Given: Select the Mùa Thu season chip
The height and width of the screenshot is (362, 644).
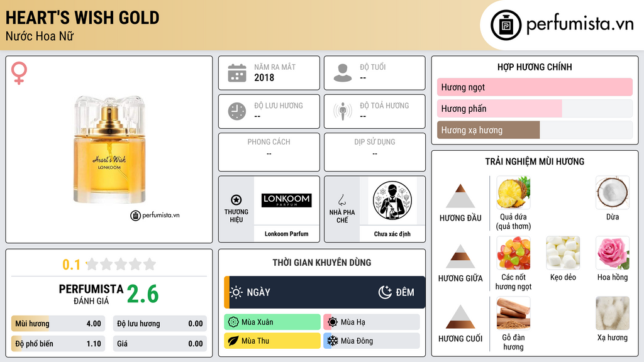Looking at the screenshot, I should click(272, 341).
